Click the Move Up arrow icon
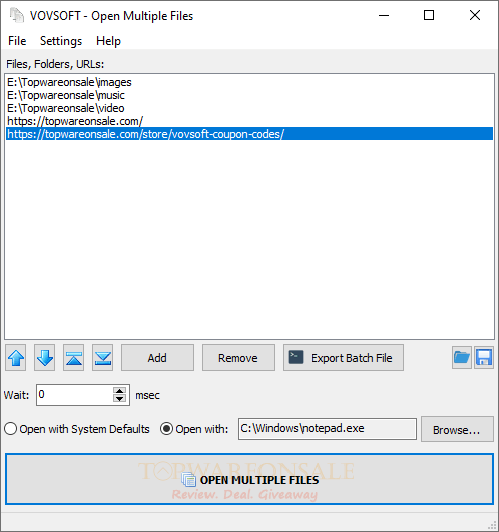This screenshot has height=532, width=499. tap(16, 358)
